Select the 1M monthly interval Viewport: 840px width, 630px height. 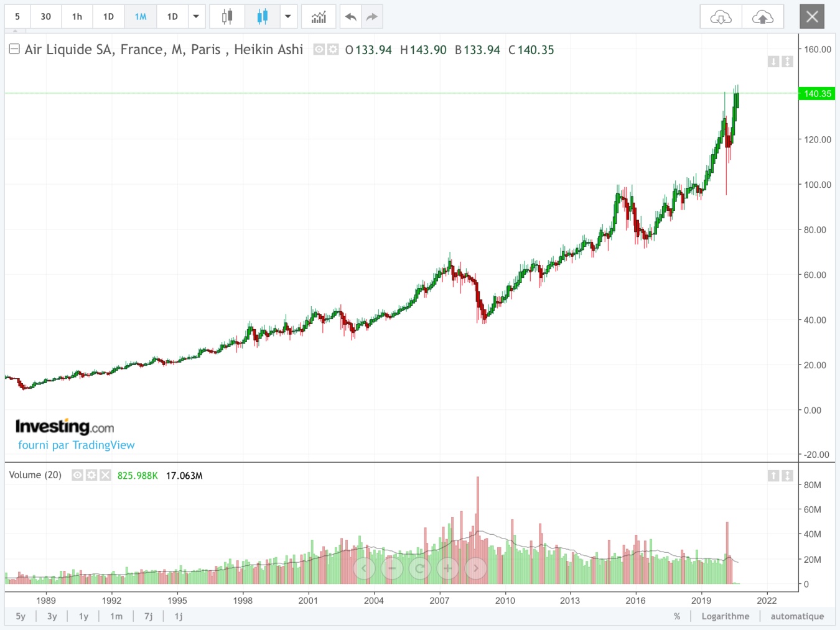[x=141, y=17]
